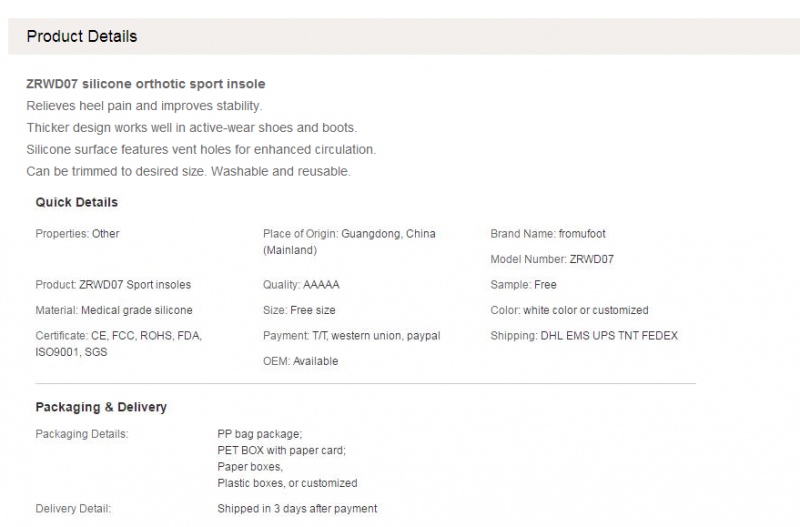Click the Certificate CE, FCC, ROHS line
The width and height of the screenshot is (800, 527).
118,344
